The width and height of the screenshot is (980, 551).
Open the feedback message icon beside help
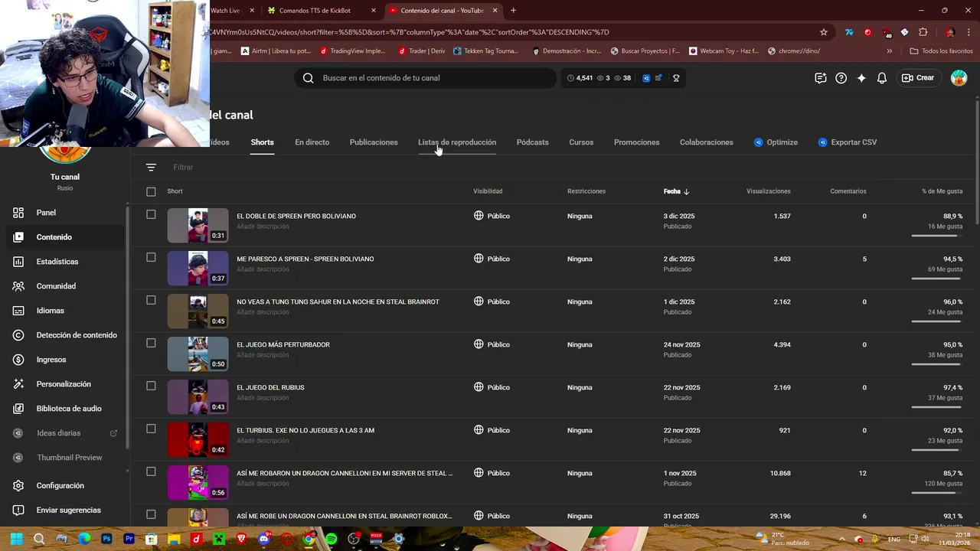pos(821,78)
